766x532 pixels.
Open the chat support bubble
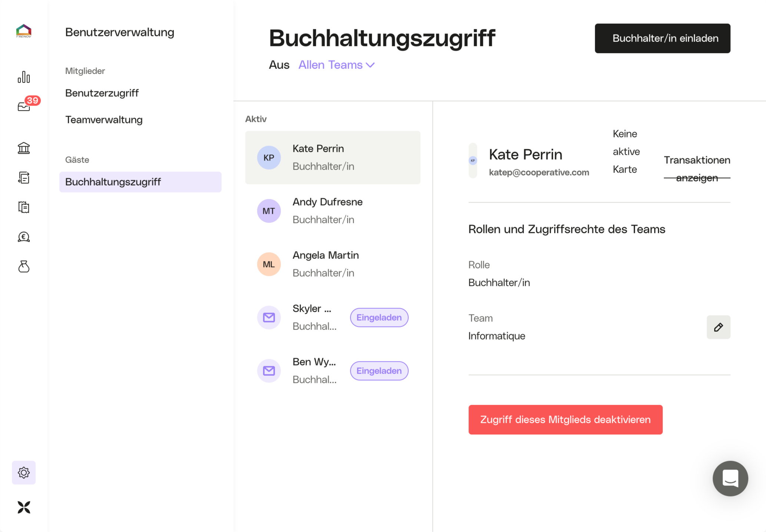[x=730, y=478]
